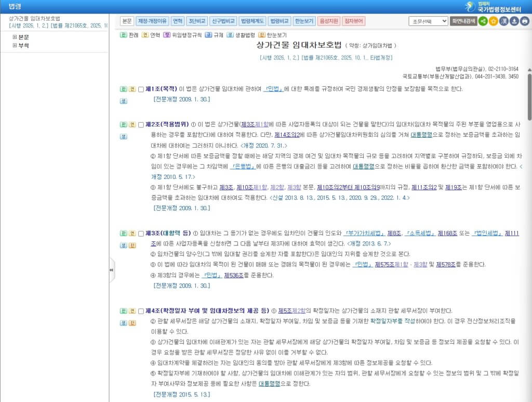This screenshot has height=402, width=532.
Task: Click the print icon
Action: pyautogui.click(x=525, y=21)
